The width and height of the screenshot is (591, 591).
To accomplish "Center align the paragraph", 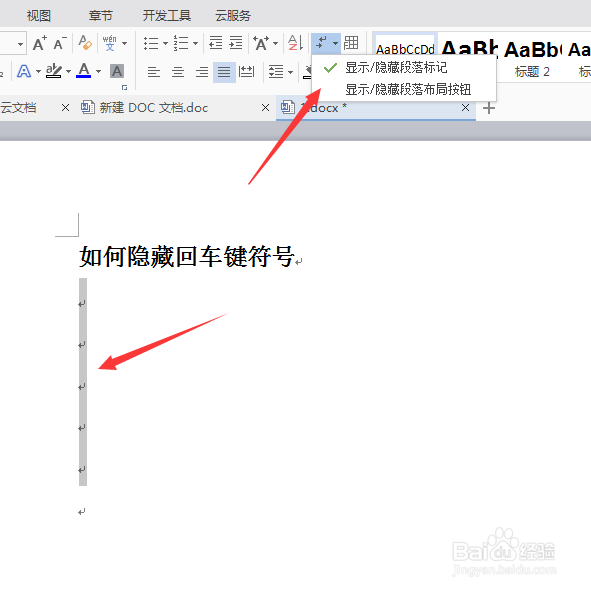I will point(178,72).
